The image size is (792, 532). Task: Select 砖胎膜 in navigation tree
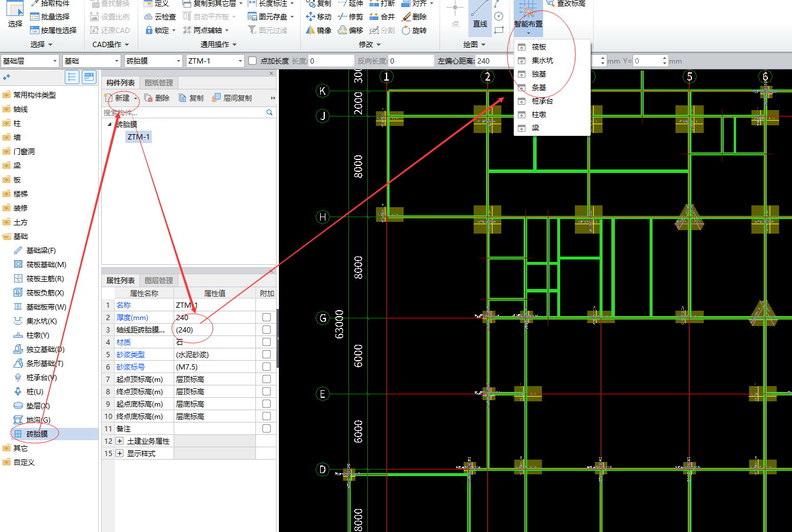(x=37, y=434)
